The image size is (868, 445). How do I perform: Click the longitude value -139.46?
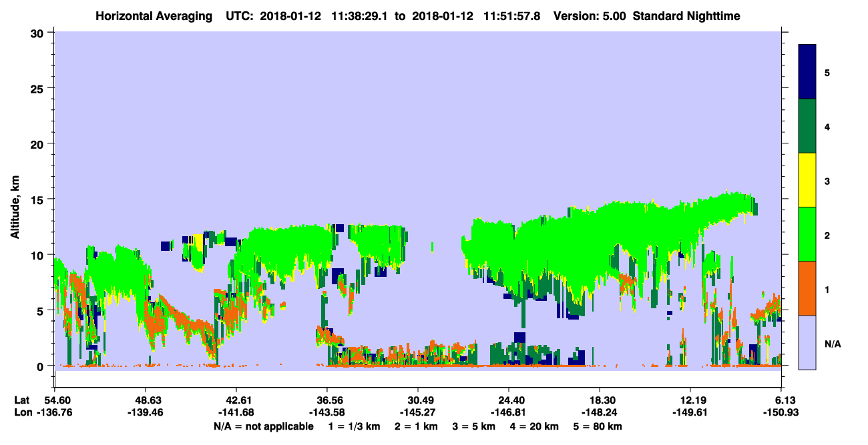click(146, 412)
